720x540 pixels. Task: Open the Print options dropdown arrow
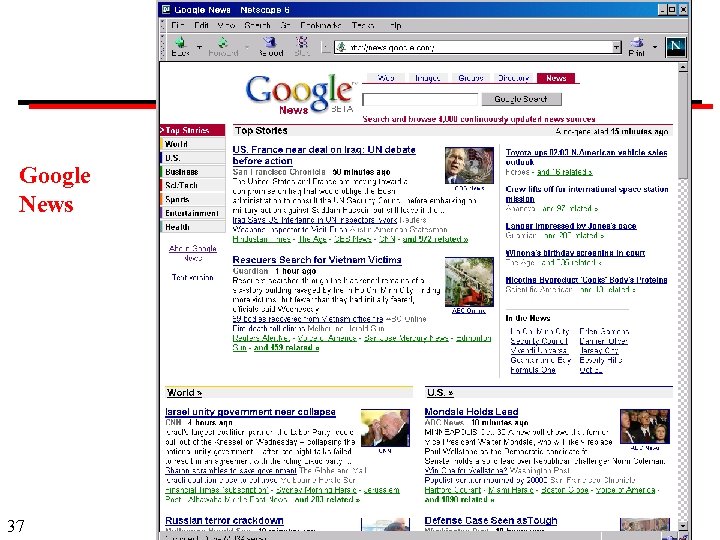(655, 47)
